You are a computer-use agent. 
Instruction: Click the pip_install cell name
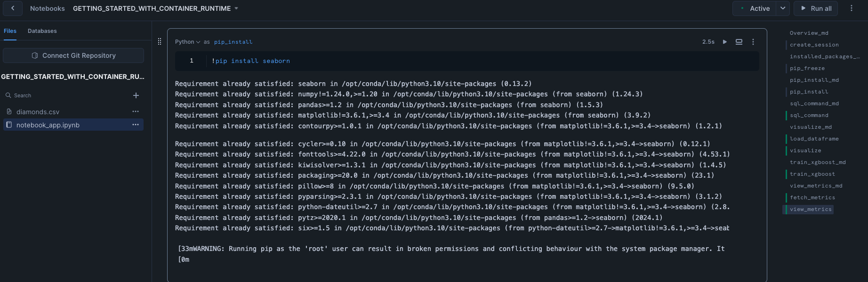point(233,42)
